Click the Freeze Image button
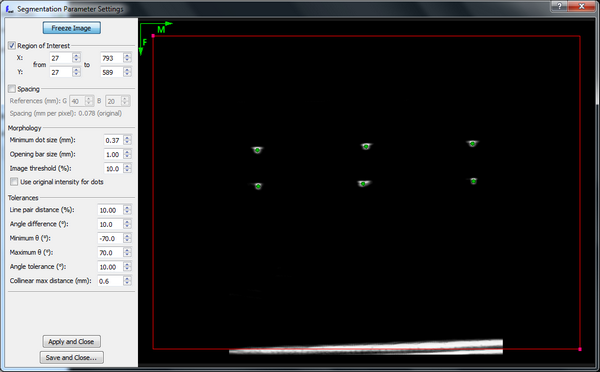 tap(72, 28)
